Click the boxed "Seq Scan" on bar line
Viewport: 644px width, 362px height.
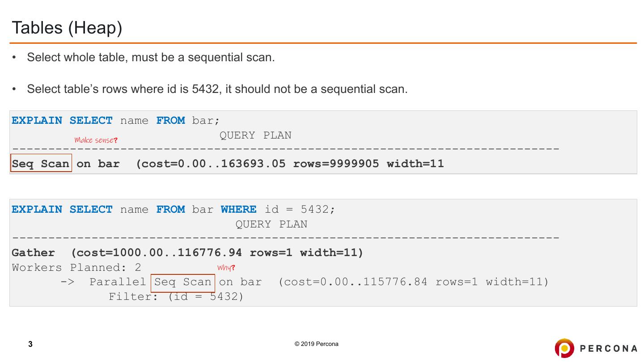tap(41, 164)
